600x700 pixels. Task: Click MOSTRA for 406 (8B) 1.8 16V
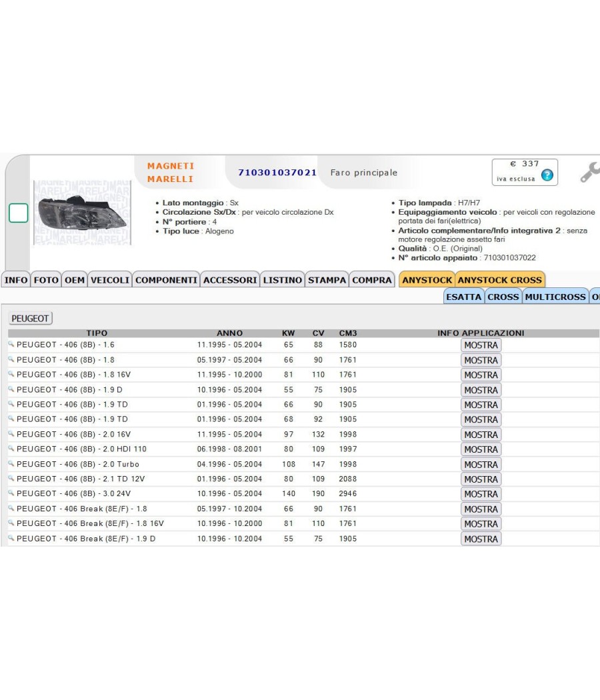[481, 375]
